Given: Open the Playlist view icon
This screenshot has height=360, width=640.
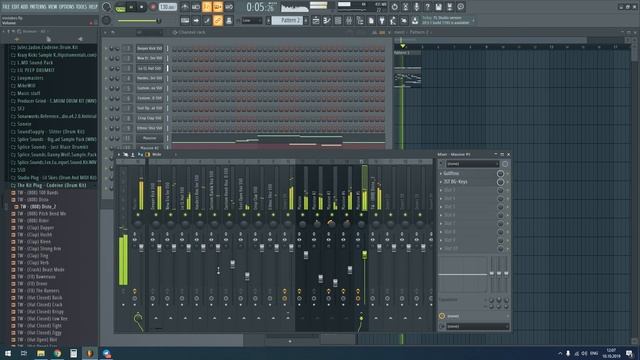Looking at the screenshot, I should coord(316,20).
